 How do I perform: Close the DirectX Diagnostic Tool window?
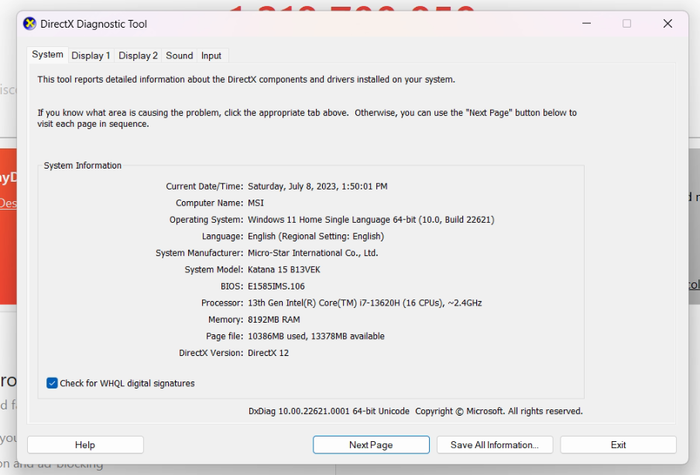[x=667, y=24]
